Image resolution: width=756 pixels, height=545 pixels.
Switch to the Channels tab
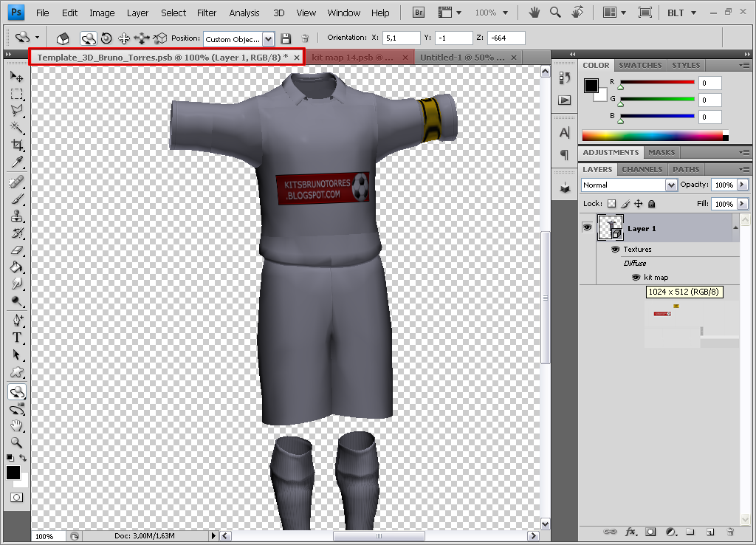pyautogui.click(x=642, y=169)
